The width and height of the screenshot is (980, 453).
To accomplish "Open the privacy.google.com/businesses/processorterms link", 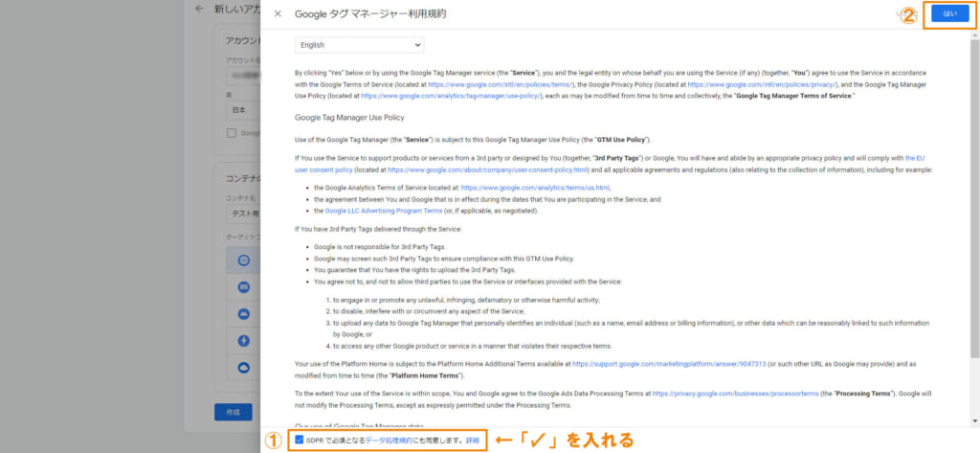I will point(736,394).
